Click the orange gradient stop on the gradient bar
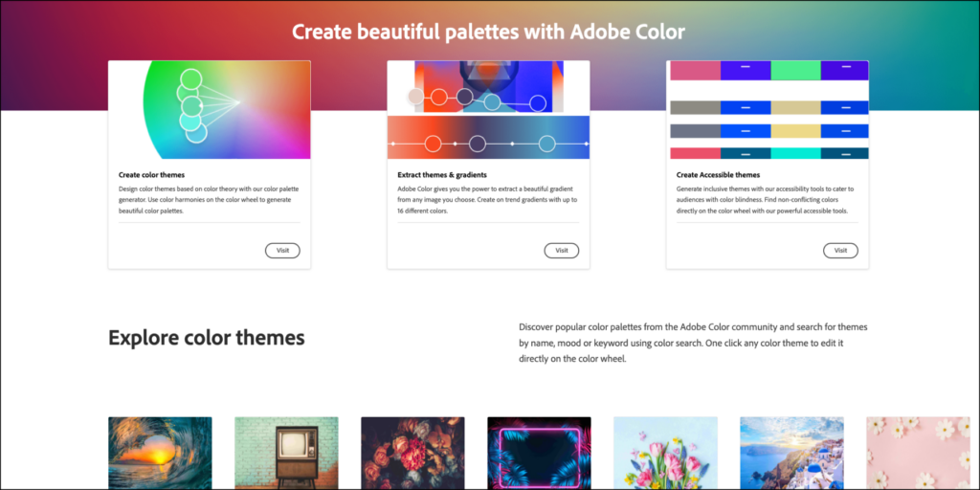Screen dimensions: 980x490 coord(433,145)
